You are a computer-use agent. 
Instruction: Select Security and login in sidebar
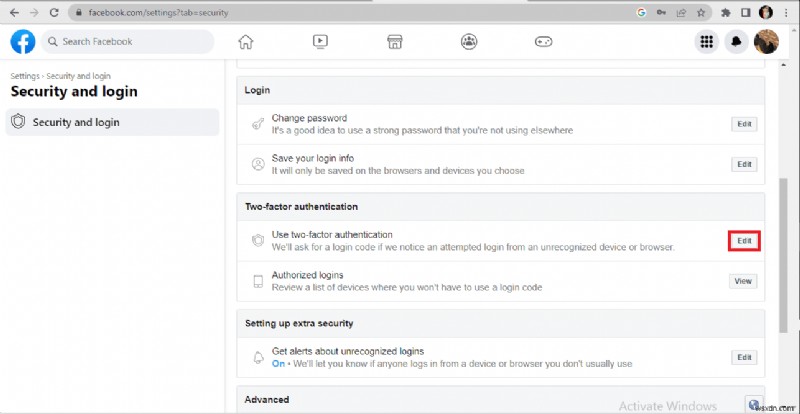112,122
